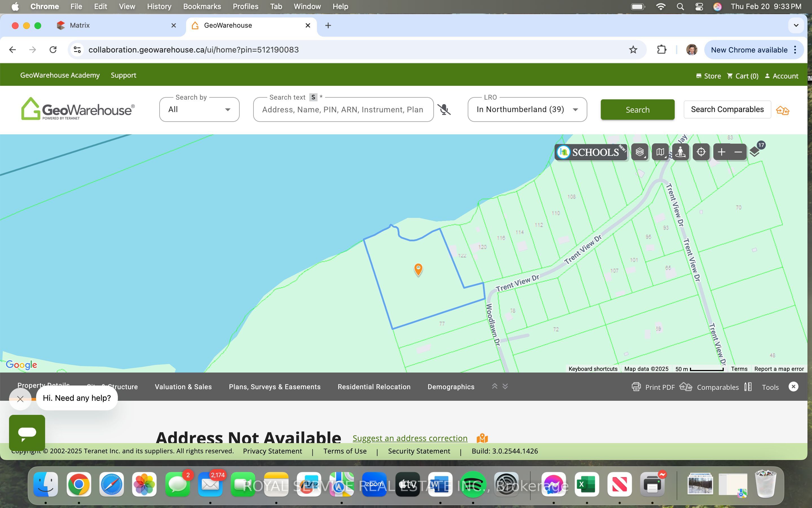
Task: Open the map layers control
Action: [639, 152]
